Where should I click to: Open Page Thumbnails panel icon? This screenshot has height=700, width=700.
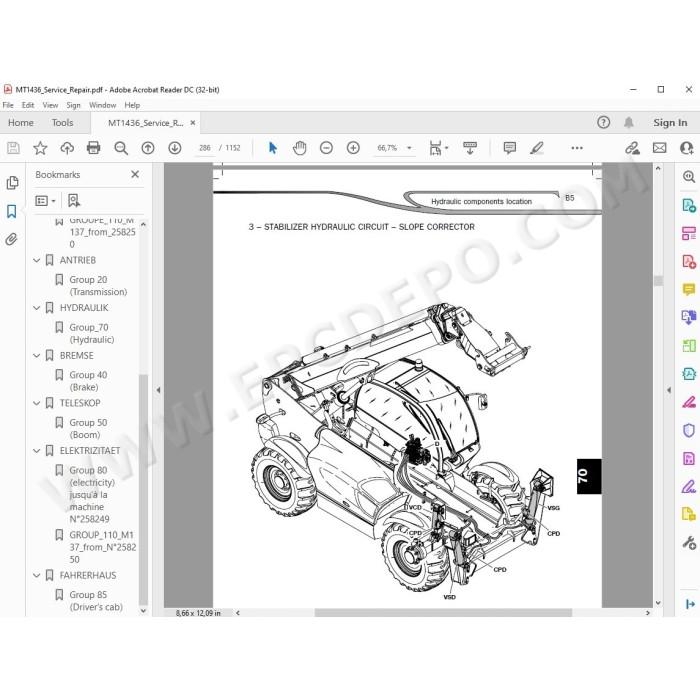12,183
